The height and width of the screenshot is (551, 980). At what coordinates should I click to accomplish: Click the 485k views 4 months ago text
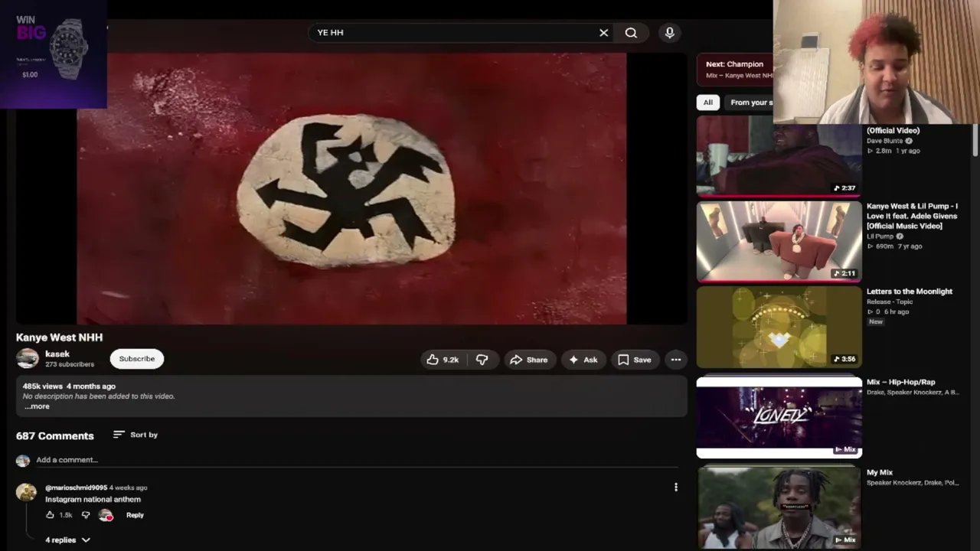pos(69,386)
